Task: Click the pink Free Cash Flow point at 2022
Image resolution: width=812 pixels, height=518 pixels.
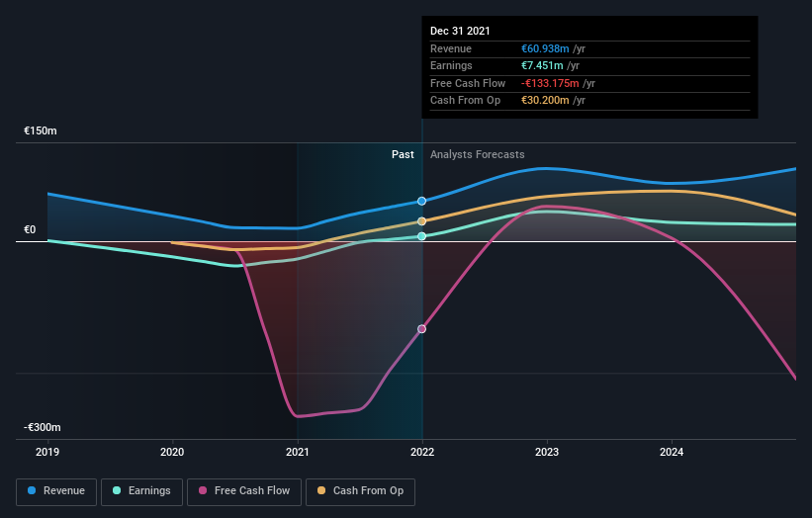Action: [x=422, y=328]
